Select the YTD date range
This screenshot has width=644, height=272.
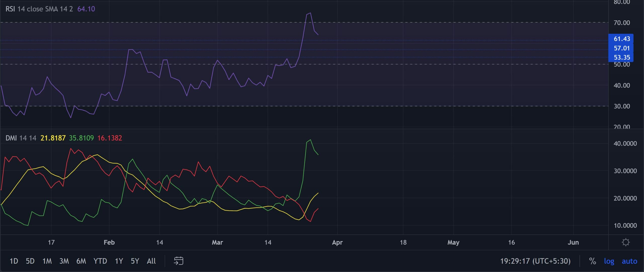(x=100, y=261)
